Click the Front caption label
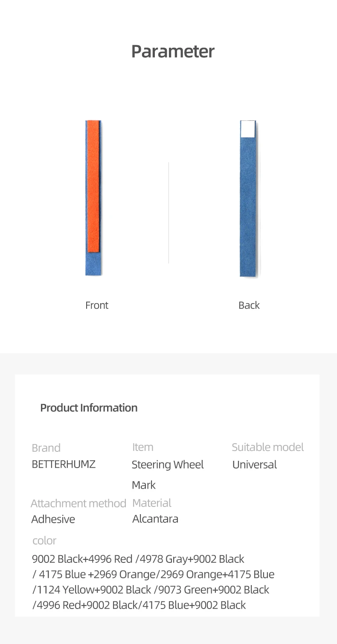Screen dimensions: 337x644 (x=97, y=305)
